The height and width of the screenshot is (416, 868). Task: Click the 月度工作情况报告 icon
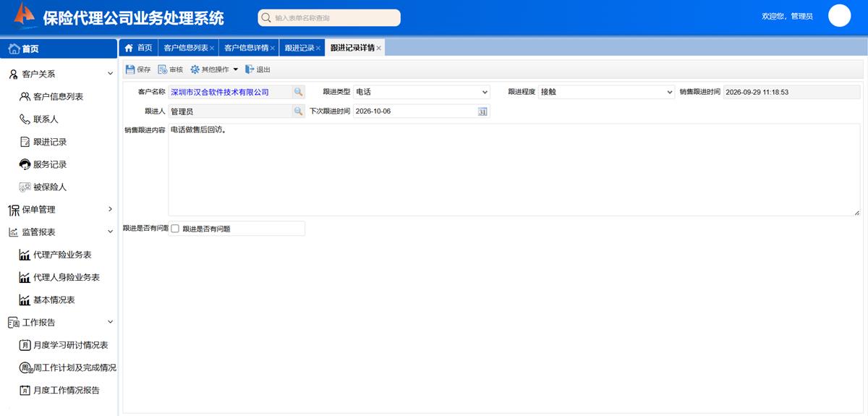coord(25,390)
